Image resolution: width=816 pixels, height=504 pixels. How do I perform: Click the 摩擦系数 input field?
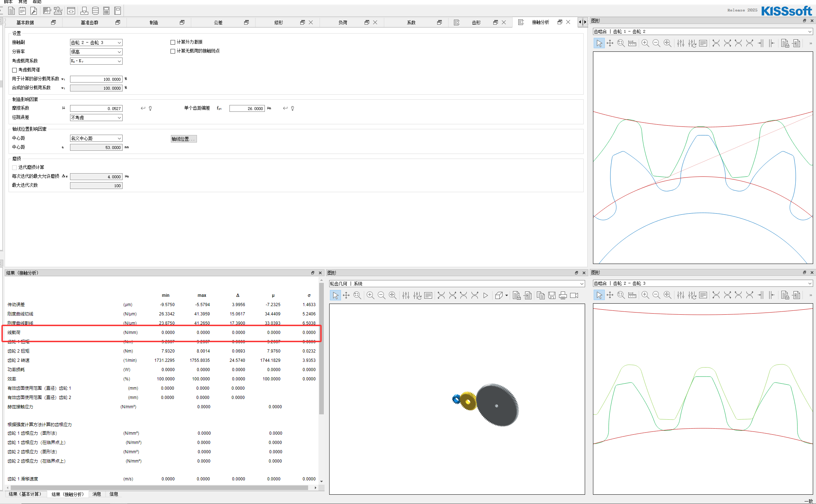(96, 108)
